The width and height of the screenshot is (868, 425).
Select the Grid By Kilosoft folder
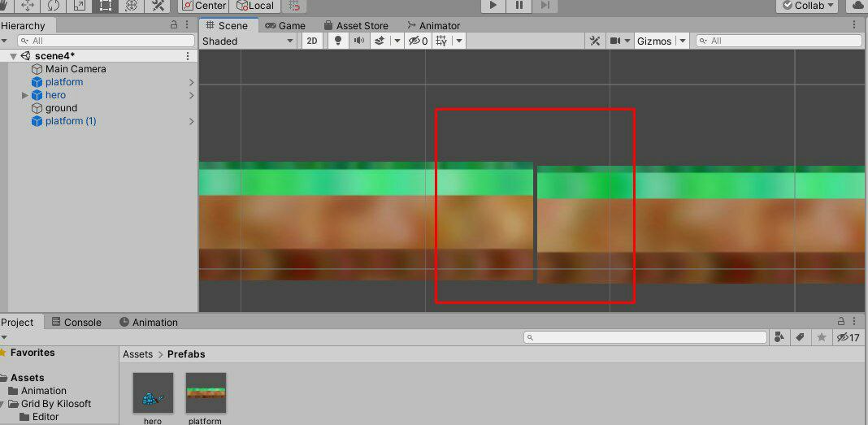click(56, 404)
